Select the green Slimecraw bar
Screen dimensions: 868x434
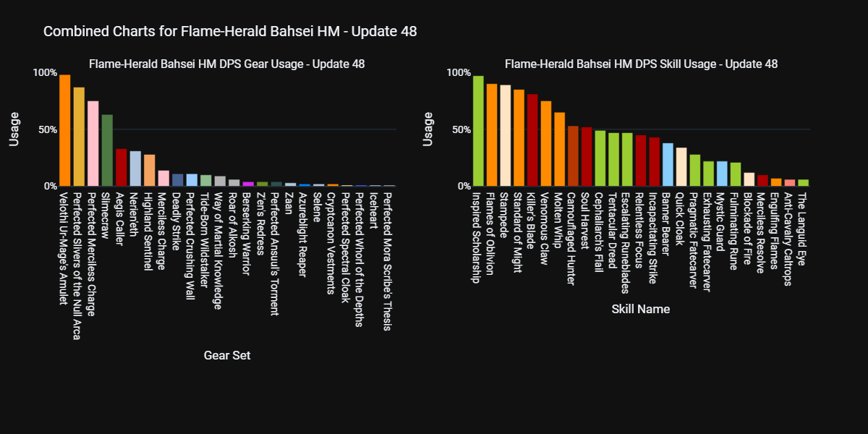coord(107,150)
